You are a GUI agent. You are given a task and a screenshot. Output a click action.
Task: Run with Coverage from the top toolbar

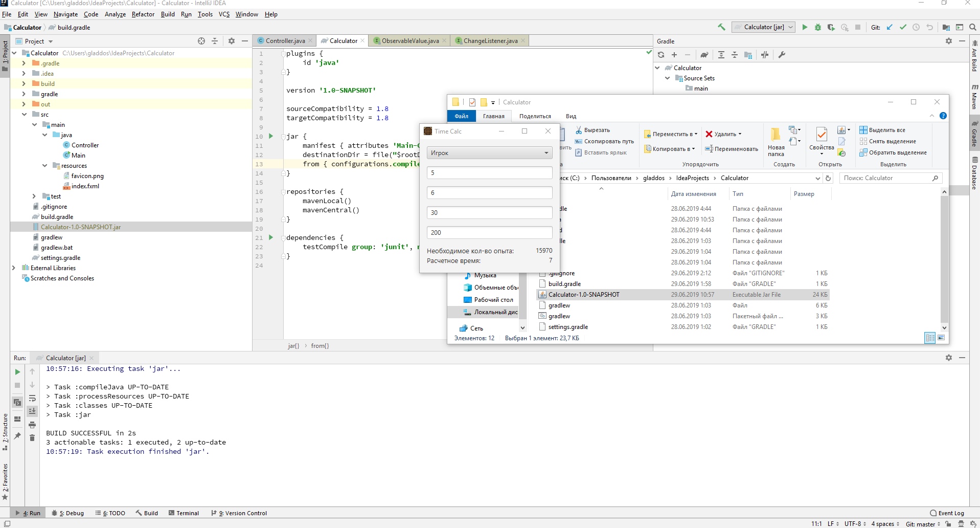831,27
